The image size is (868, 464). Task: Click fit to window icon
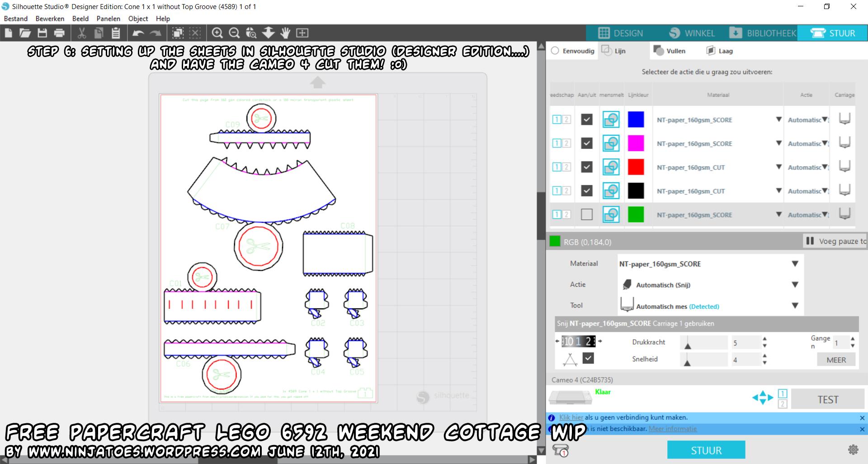pyautogui.click(x=302, y=33)
